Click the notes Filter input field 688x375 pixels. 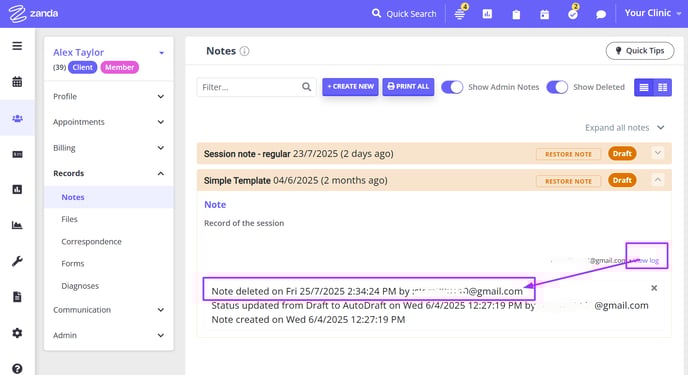click(x=256, y=87)
